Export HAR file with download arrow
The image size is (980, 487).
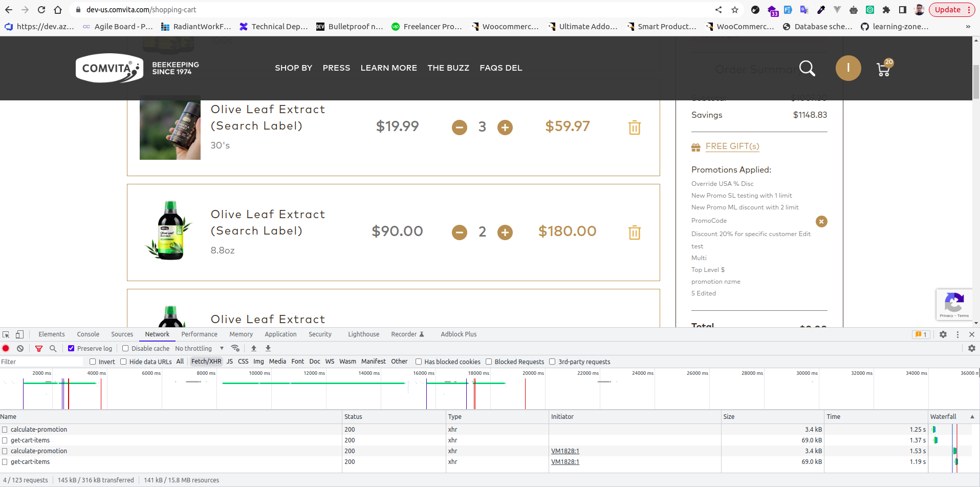pyautogui.click(x=268, y=348)
